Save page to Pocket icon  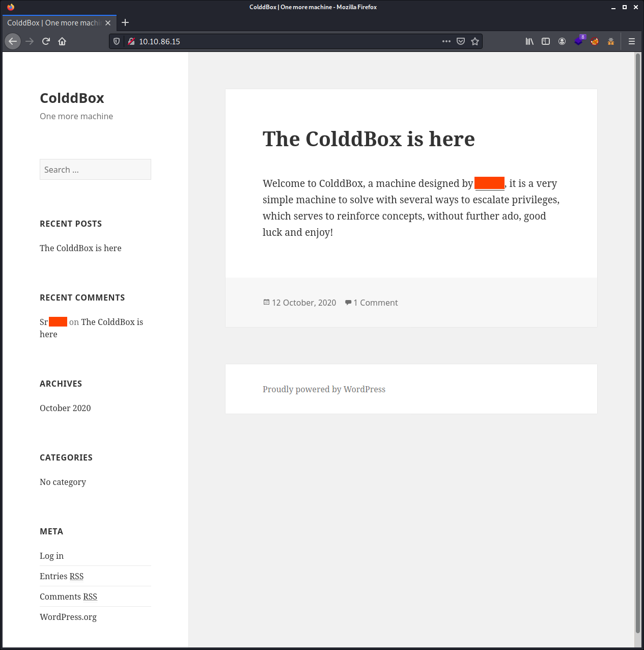point(461,41)
